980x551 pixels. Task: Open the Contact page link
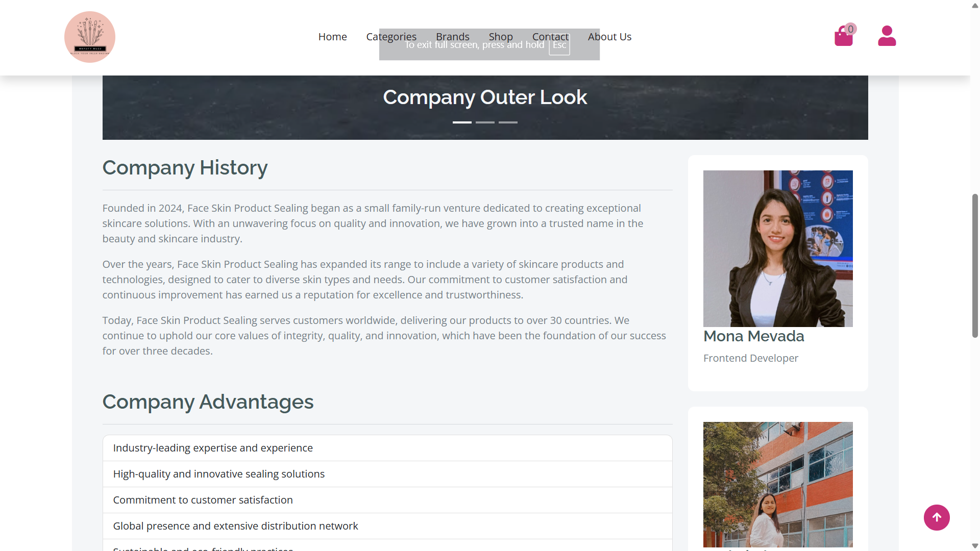click(x=550, y=37)
